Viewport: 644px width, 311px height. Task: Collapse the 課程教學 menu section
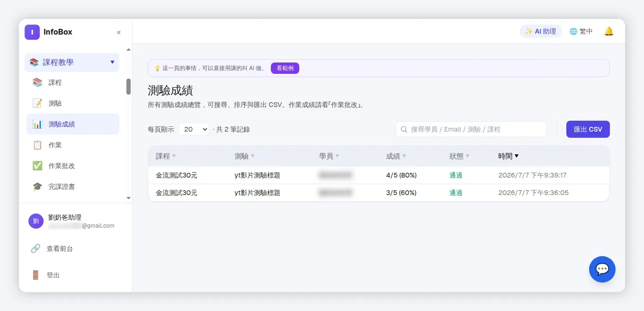(72, 62)
